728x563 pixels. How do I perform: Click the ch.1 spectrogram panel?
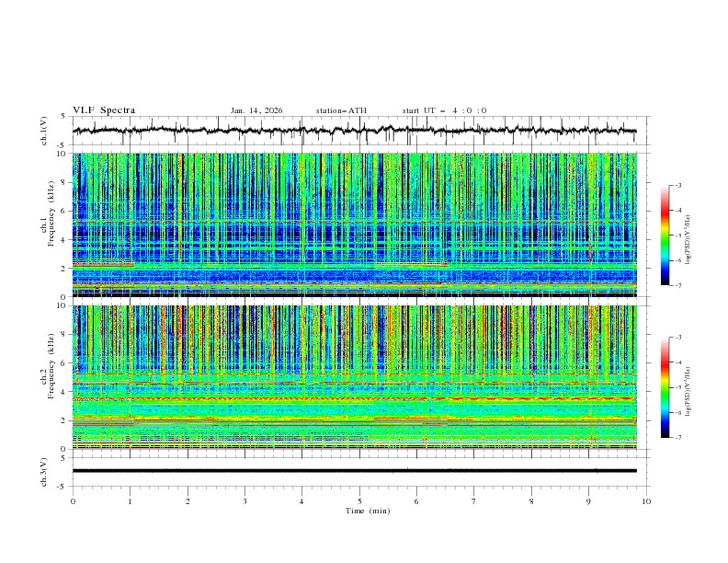pyautogui.click(x=355, y=224)
